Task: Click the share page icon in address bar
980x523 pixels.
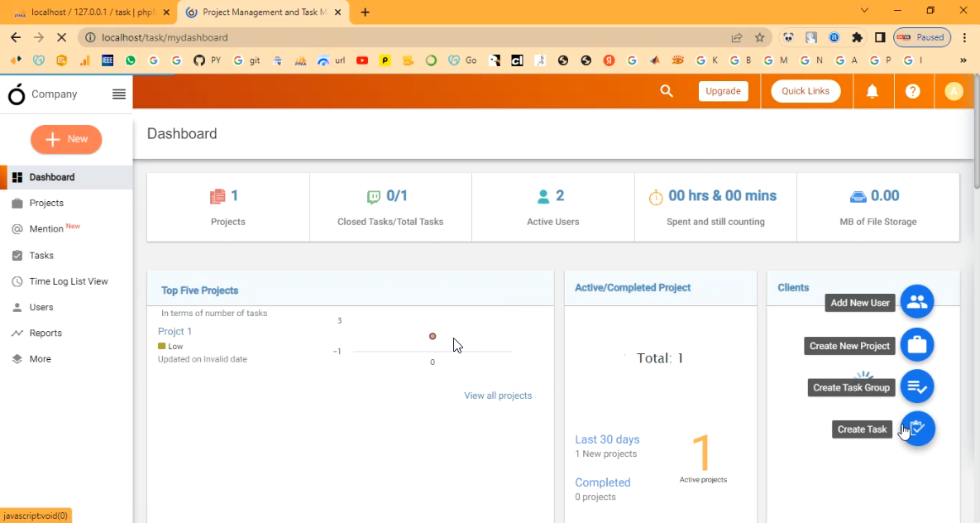Action: 737,37
